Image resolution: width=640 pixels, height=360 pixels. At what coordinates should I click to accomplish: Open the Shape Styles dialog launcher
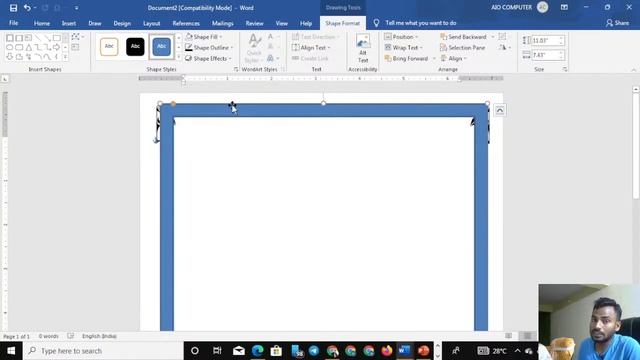click(x=236, y=69)
